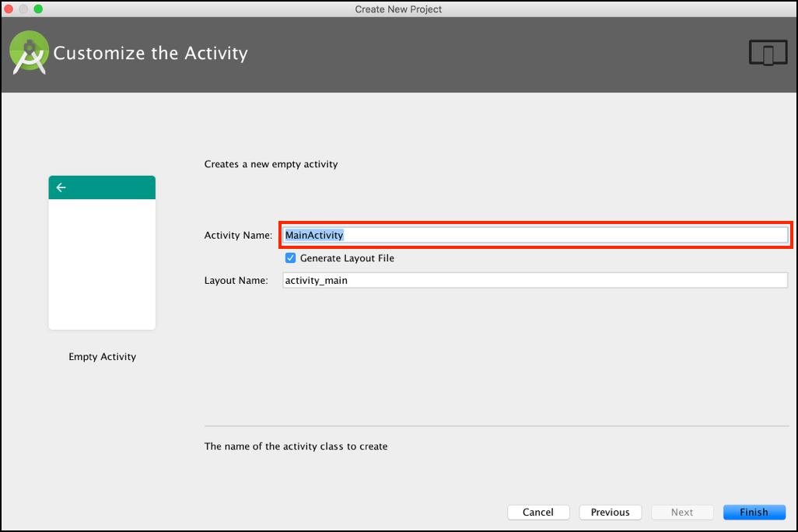Go back with the Previous button

610,512
